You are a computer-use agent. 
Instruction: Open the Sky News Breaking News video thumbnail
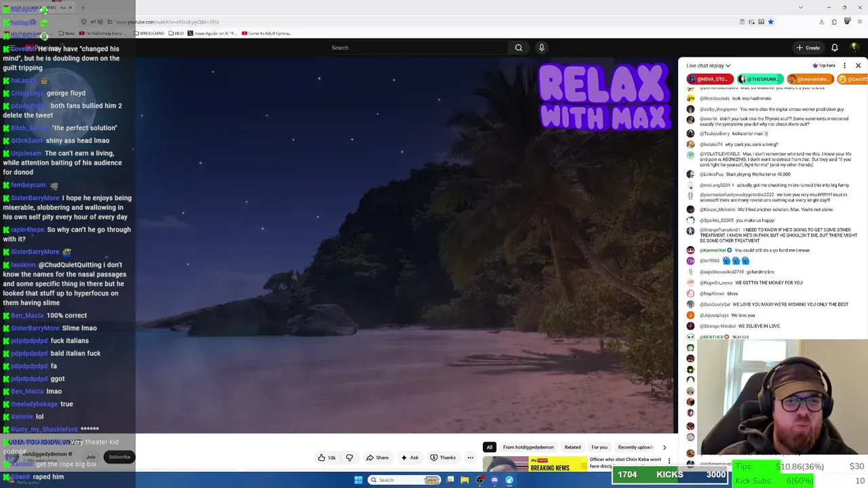[534, 464]
